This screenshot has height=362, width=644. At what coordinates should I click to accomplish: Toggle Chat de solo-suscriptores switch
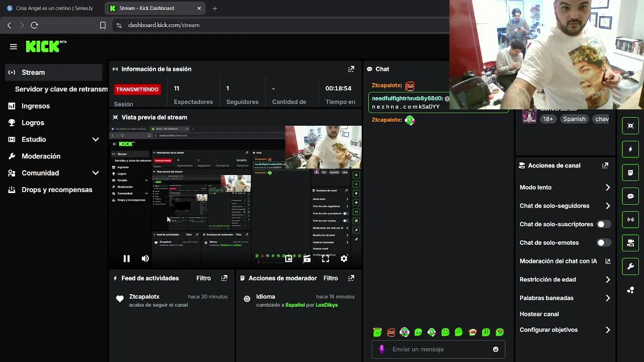pos(604,224)
